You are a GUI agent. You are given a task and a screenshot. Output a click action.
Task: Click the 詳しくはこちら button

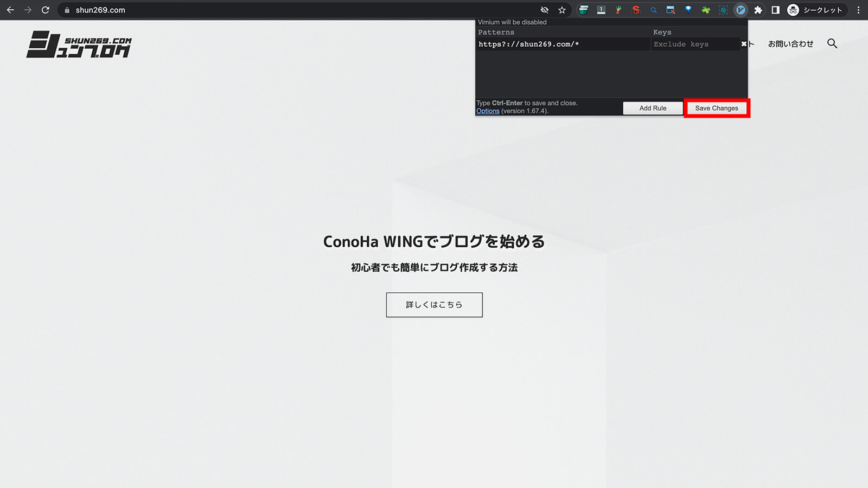[x=434, y=305]
